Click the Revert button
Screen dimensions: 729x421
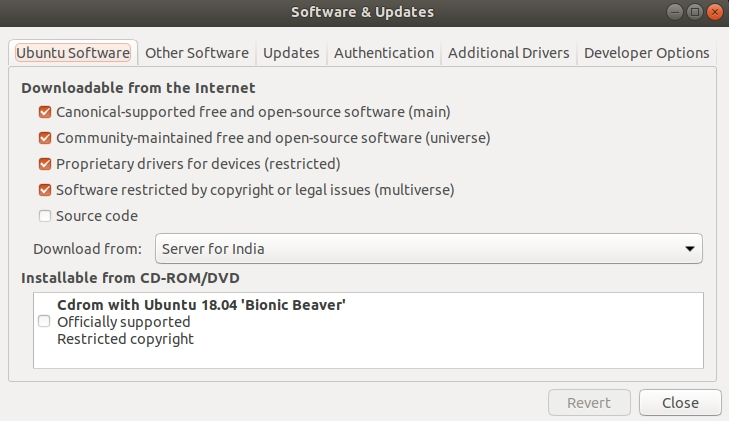click(x=589, y=402)
